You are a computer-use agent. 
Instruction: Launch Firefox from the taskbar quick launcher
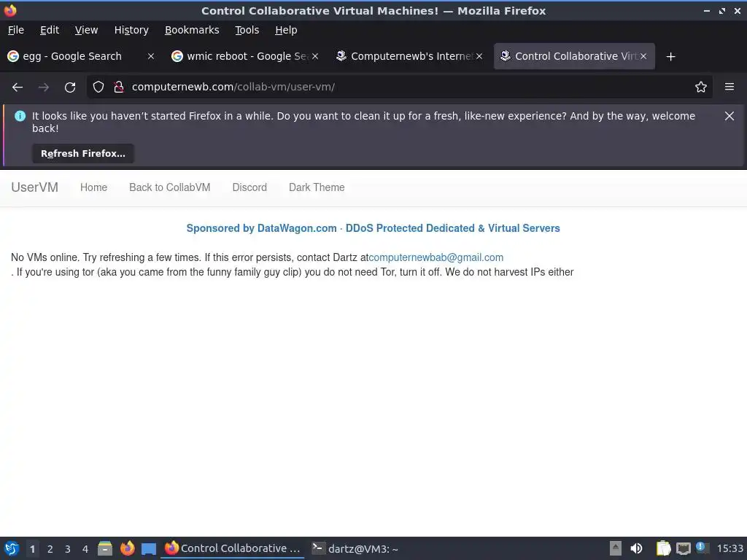tap(127, 548)
